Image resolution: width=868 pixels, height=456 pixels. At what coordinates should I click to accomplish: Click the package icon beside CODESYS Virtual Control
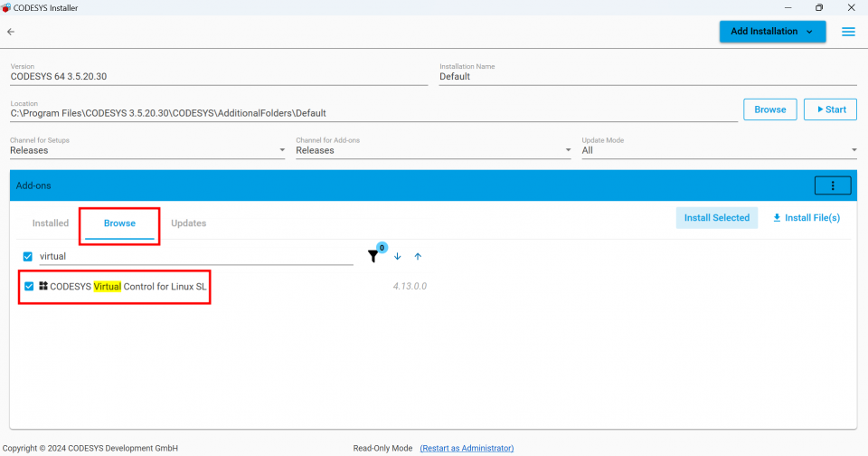pyautogui.click(x=43, y=286)
